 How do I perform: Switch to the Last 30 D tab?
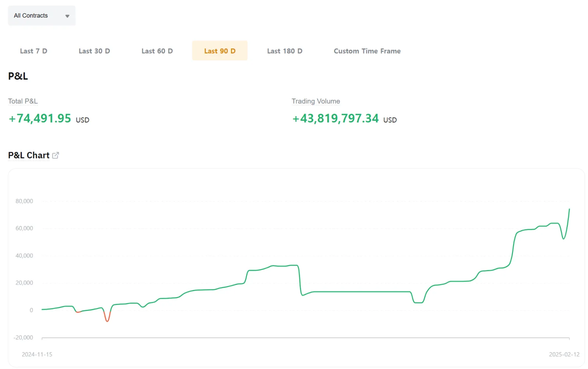point(94,51)
